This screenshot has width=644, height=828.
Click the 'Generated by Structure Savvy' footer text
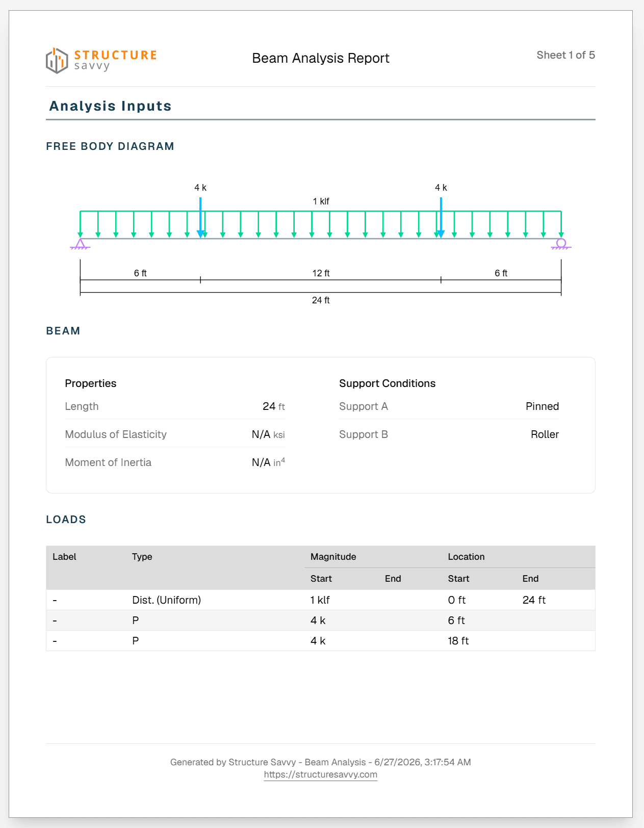click(x=321, y=762)
